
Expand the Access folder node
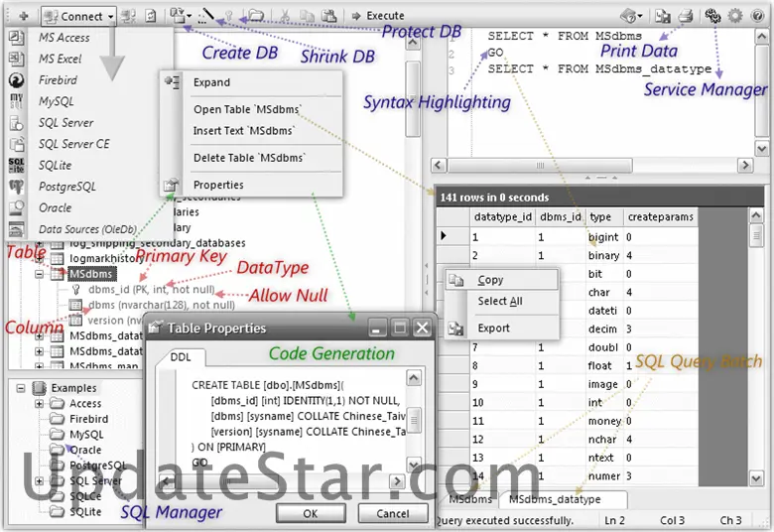39,404
